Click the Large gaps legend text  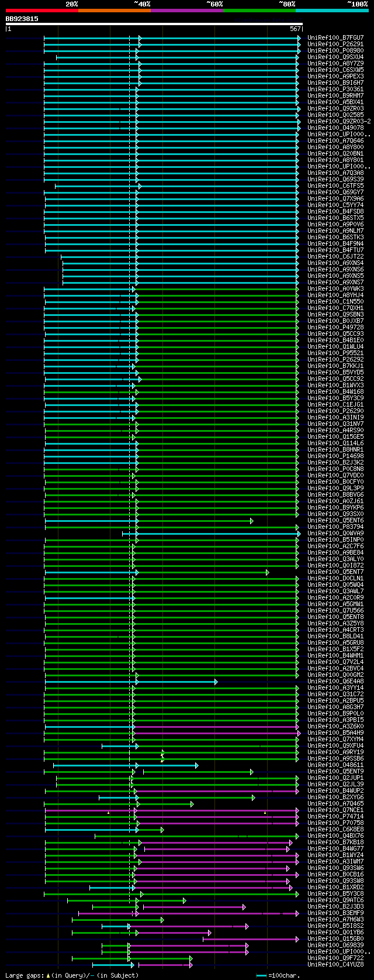click(x=72, y=975)
